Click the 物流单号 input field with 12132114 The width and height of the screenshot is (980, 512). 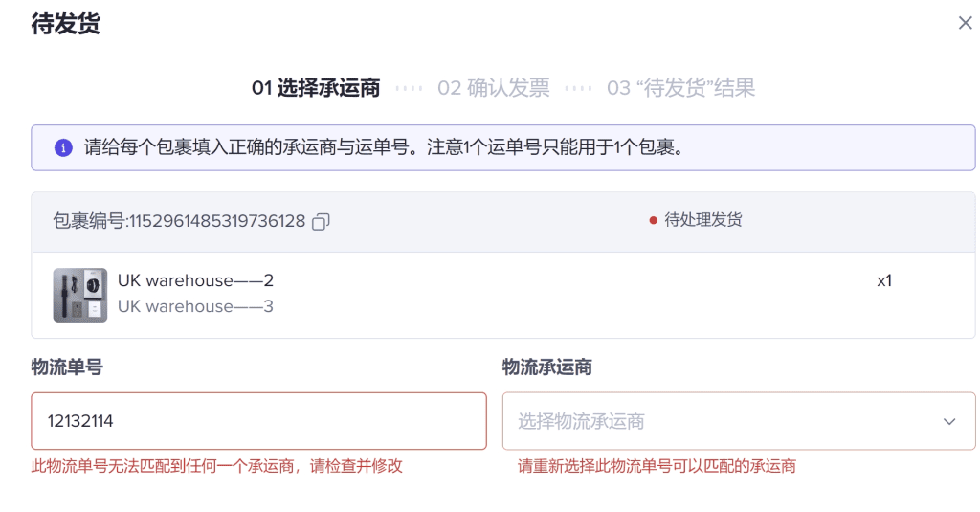click(x=258, y=421)
